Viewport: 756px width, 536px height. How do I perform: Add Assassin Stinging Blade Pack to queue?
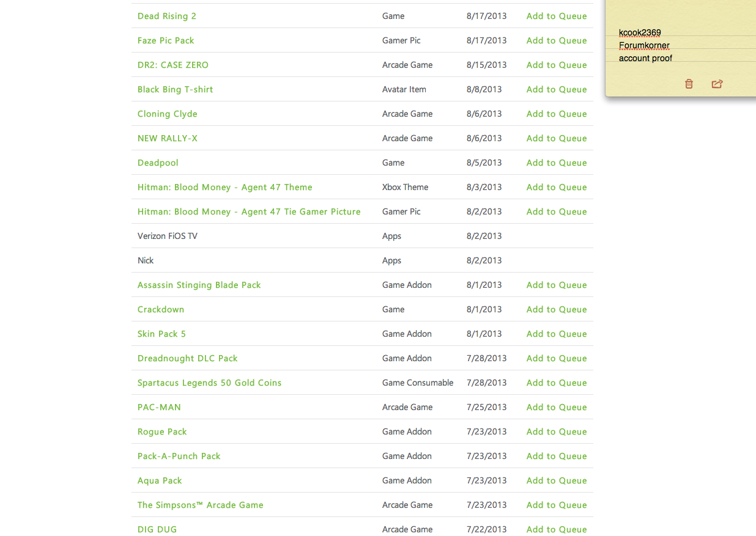pos(557,285)
